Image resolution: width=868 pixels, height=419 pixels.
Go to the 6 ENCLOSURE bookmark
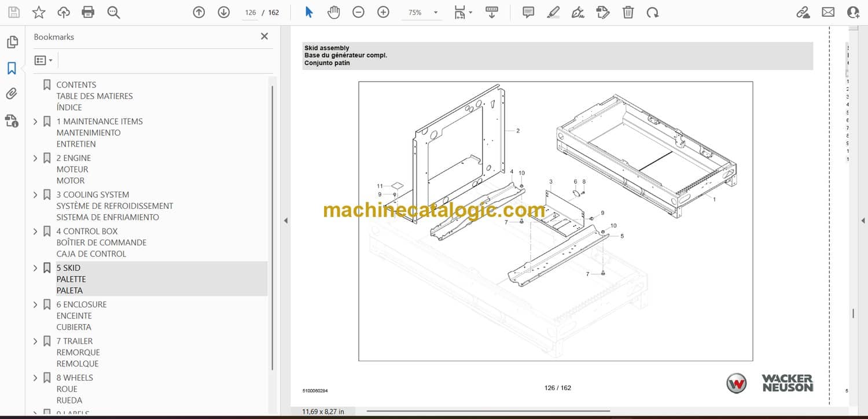(x=82, y=315)
